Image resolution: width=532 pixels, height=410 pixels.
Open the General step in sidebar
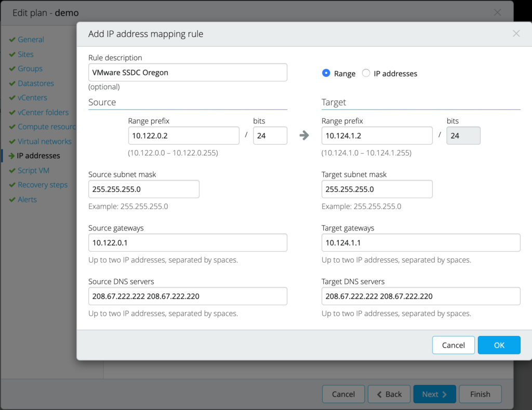pos(31,39)
